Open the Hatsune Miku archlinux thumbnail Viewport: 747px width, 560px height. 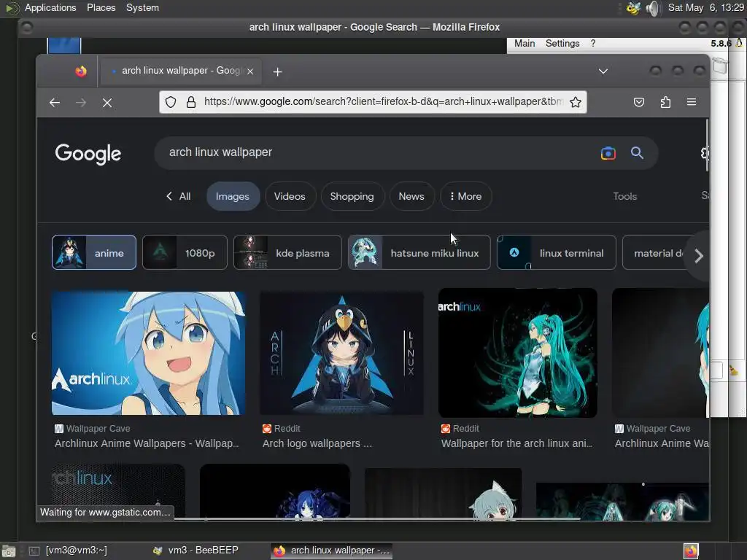click(x=517, y=353)
